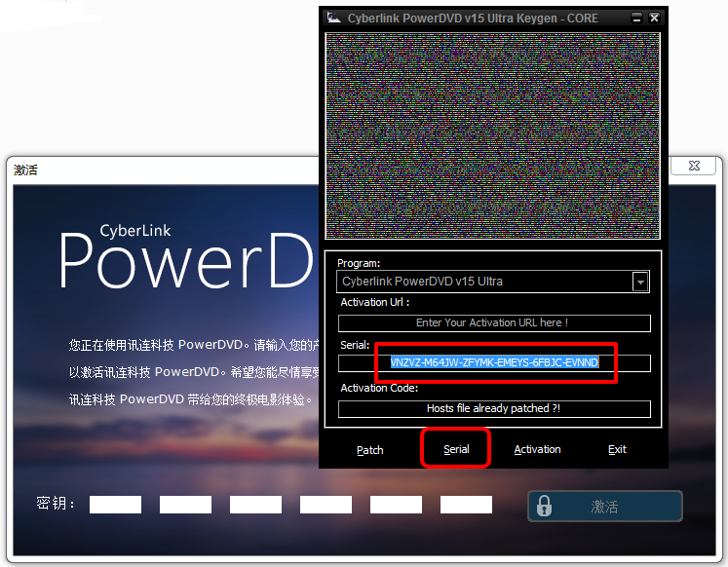Click the fourth key input box
728x567 pixels.
click(x=326, y=505)
